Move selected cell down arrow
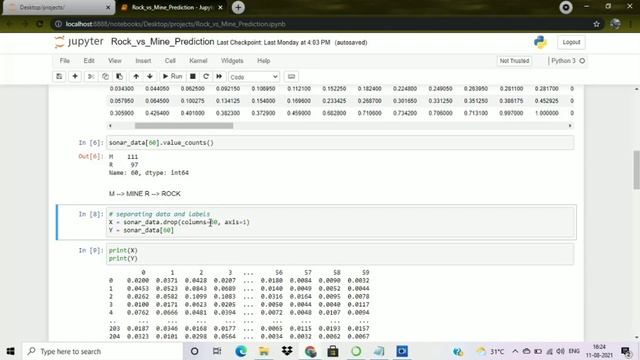640x360 pixels. 150,76
